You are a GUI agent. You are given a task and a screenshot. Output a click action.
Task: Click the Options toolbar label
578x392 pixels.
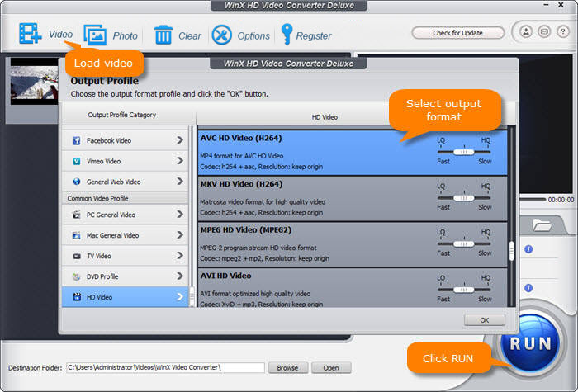(x=253, y=35)
